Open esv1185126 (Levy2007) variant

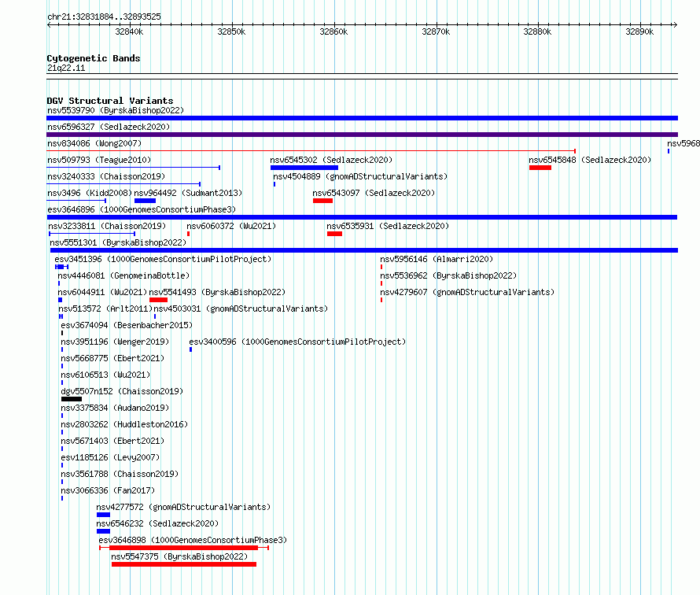pyautogui.click(x=110, y=457)
